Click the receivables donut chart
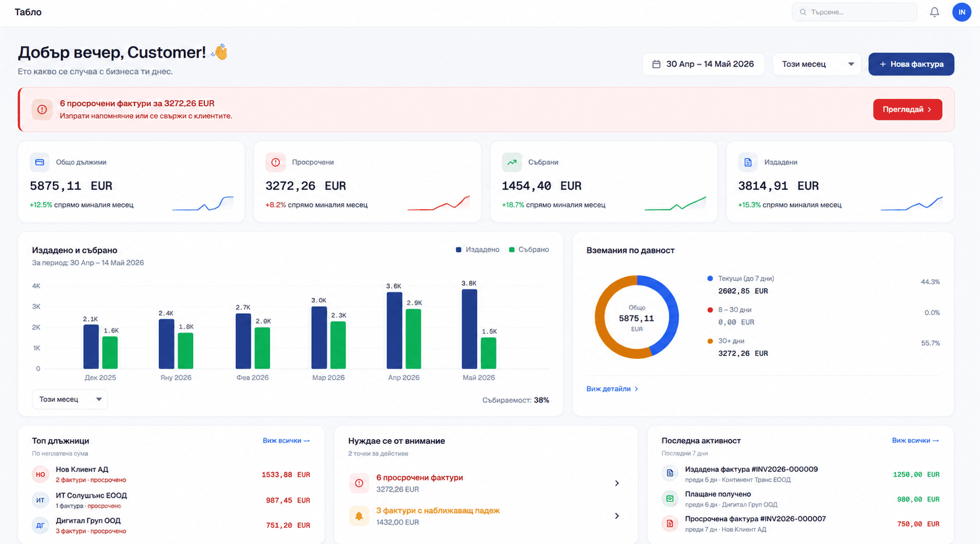Image resolution: width=980 pixels, height=544 pixels. 637,317
